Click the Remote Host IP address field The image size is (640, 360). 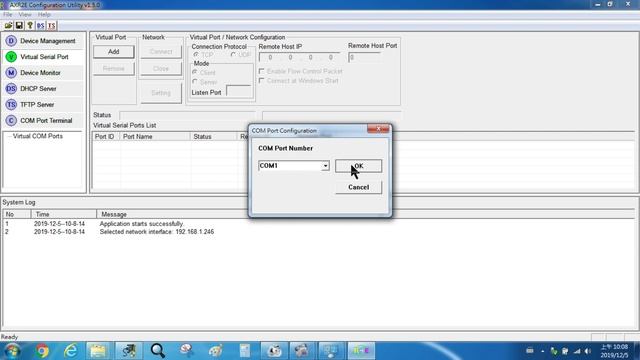(x=300, y=57)
